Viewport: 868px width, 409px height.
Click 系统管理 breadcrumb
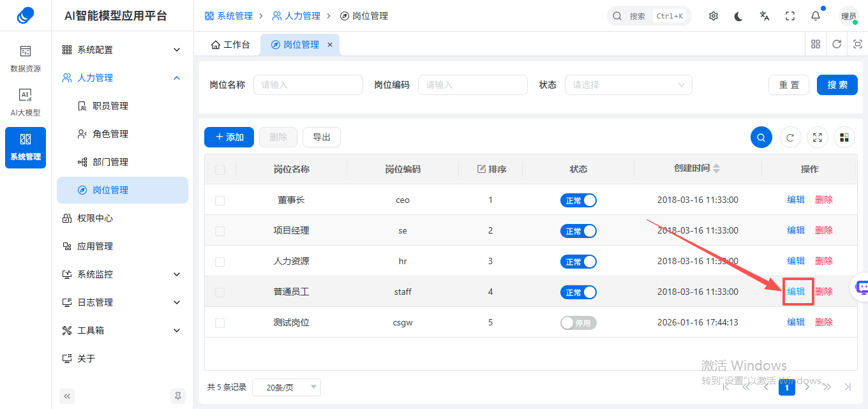tap(228, 16)
